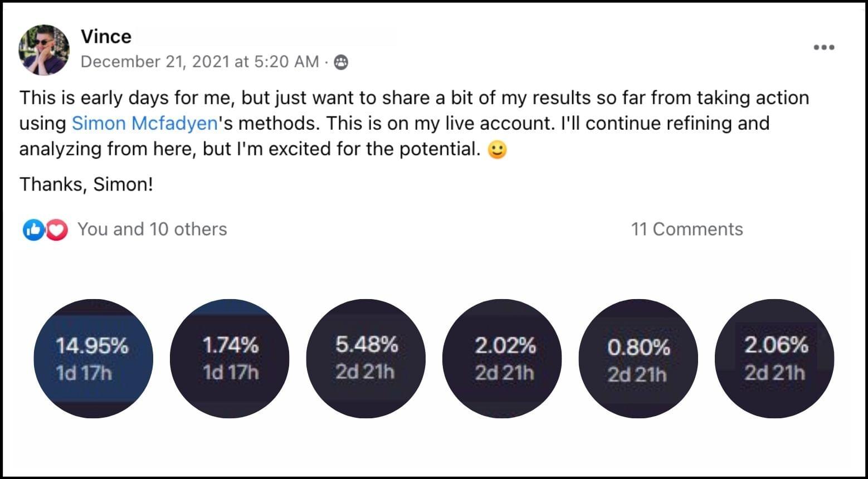Screen dimensions: 868x479
Task: Click the 'Thanks, Simon!' text line
Action: point(86,184)
